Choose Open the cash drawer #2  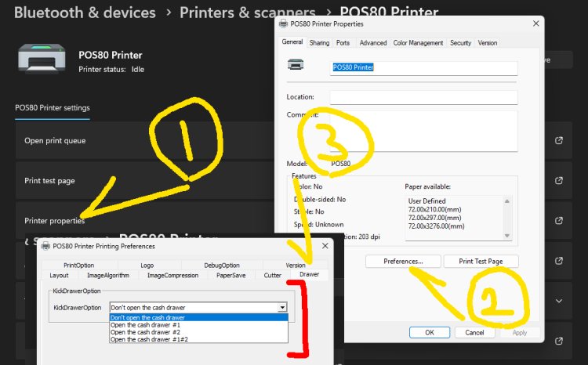(199, 332)
